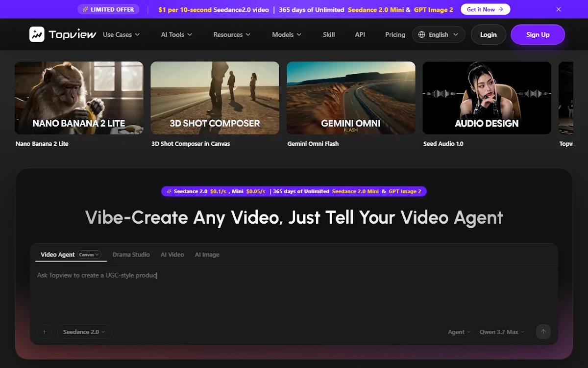Click the 'Nano Banana 2 Lite' caption
The height and width of the screenshot is (368, 588).
42,144
